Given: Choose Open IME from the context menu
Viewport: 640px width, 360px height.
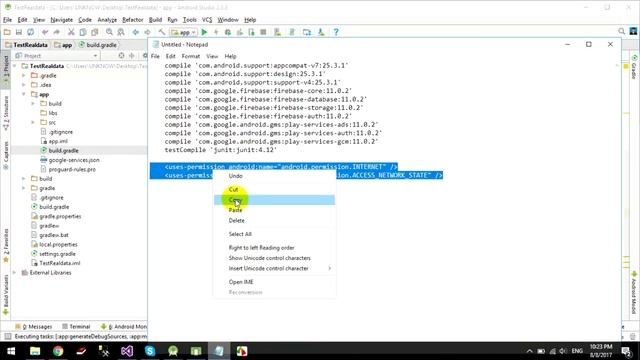Looking at the screenshot, I should point(274,282).
